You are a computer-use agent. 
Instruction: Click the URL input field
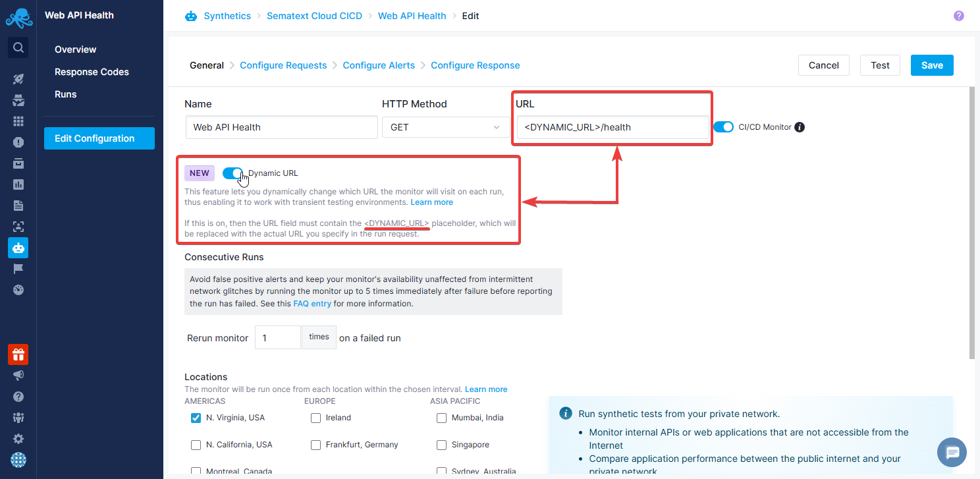click(612, 127)
